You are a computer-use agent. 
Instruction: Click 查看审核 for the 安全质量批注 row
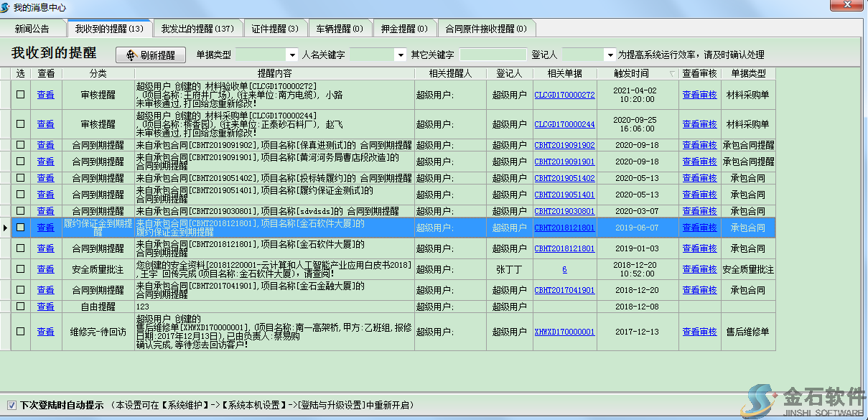699,269
